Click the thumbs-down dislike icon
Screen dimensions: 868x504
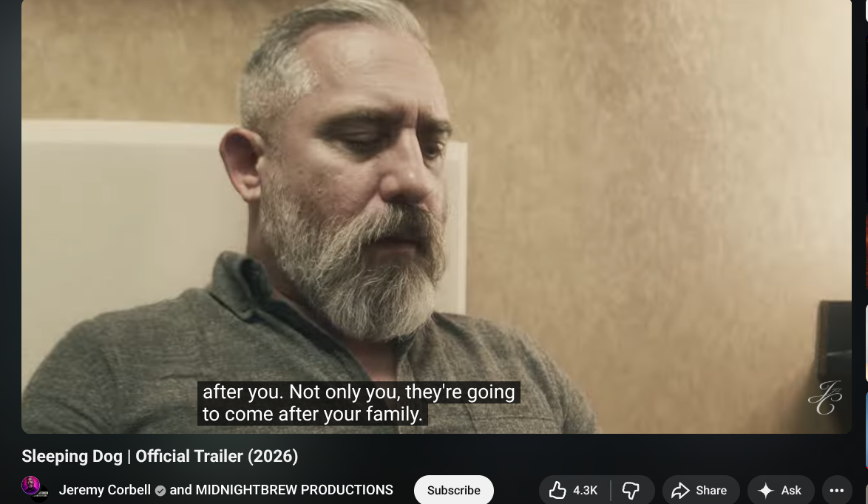click(x=631, y=490)
